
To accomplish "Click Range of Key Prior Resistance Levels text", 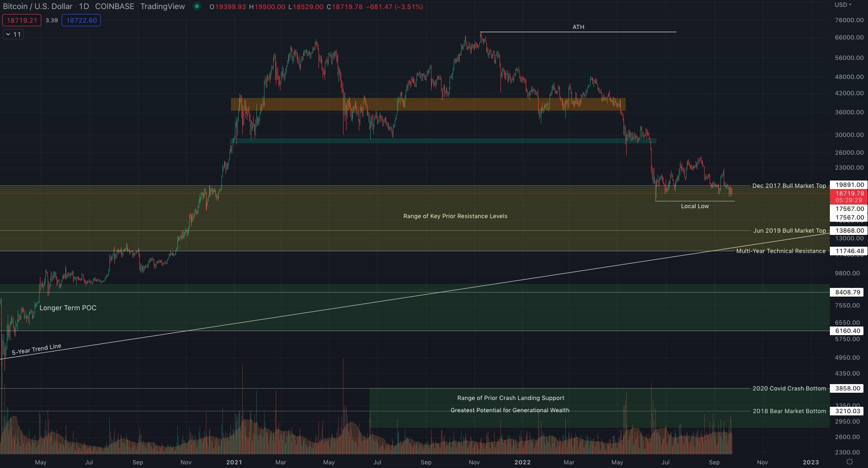I will pos(455,216).
